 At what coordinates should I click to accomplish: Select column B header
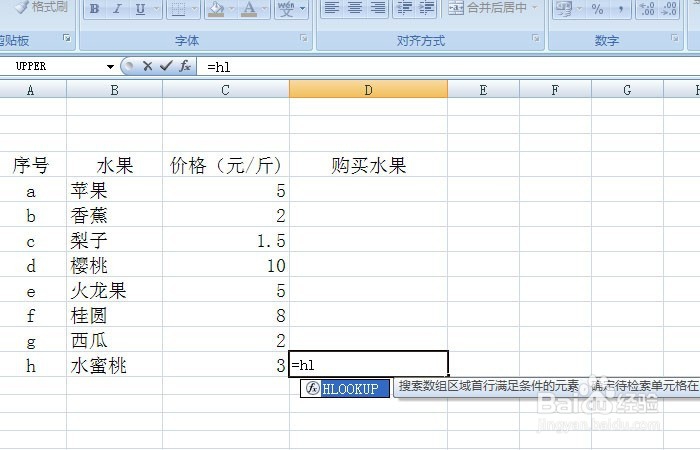tap(114, 90)
